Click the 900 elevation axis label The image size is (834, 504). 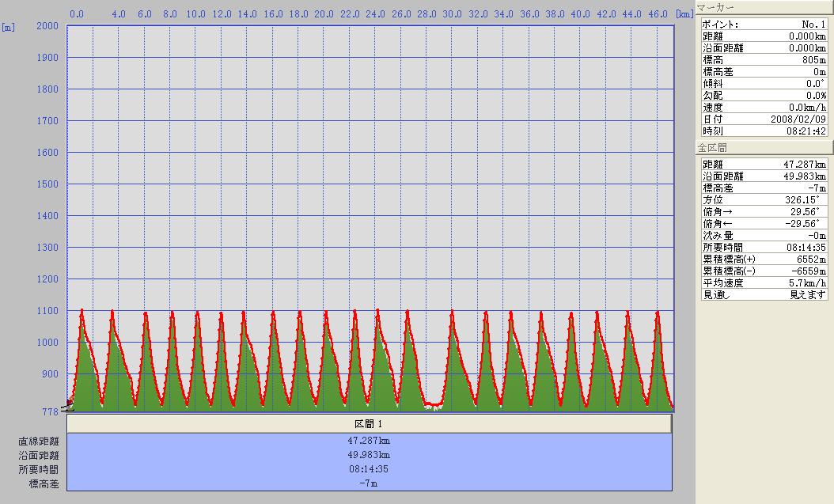point(50,373)
